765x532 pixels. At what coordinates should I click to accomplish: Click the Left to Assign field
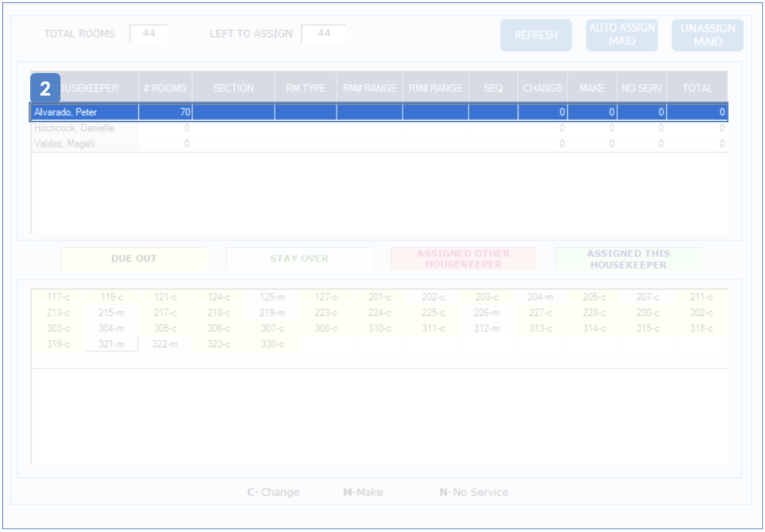(323, 34)
